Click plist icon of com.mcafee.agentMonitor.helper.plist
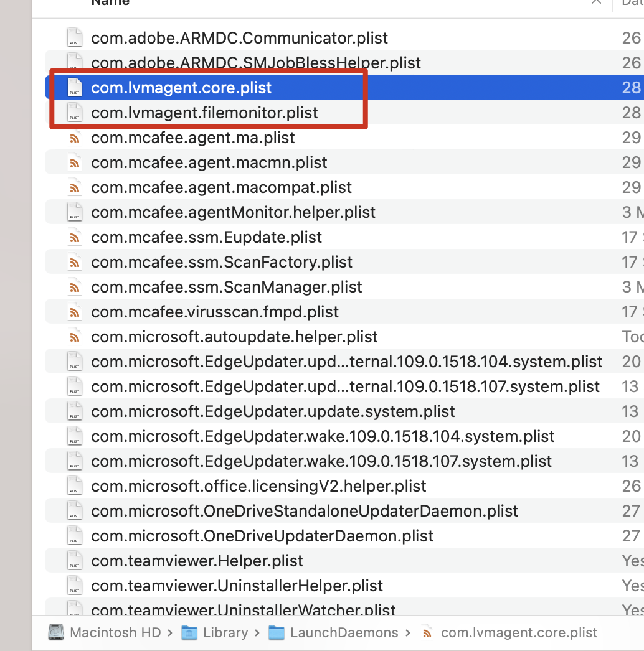 (75, 212)
